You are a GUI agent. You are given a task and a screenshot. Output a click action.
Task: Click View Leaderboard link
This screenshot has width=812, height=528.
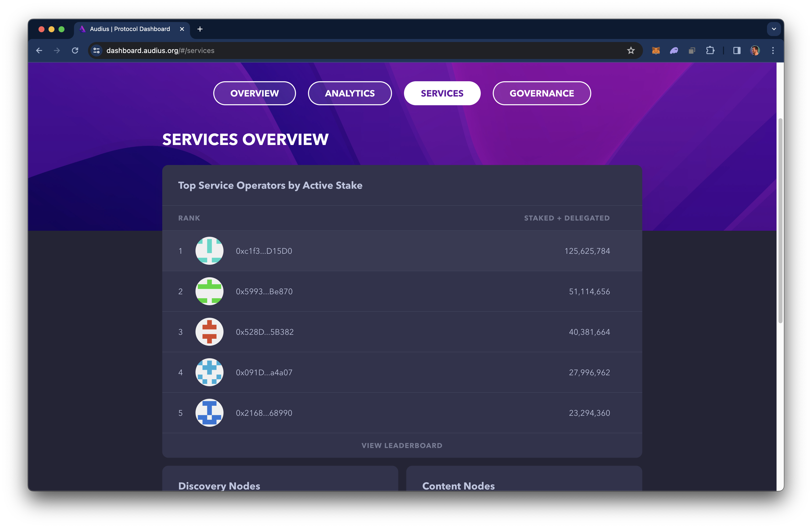click(x=401, y=445)
